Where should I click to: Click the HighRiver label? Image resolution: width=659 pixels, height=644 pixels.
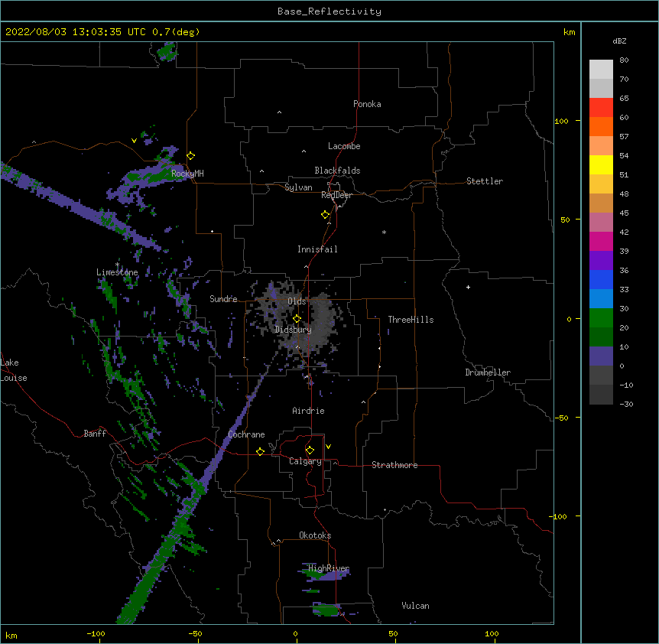click(329, 568)
